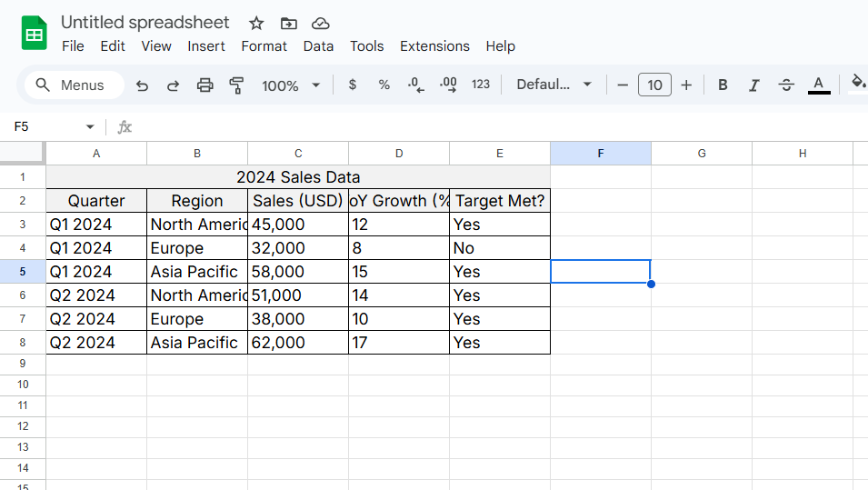The height and width of the screenshot is (490, 868).
Task: Click the Menus search button
Action: pos(72,85)
